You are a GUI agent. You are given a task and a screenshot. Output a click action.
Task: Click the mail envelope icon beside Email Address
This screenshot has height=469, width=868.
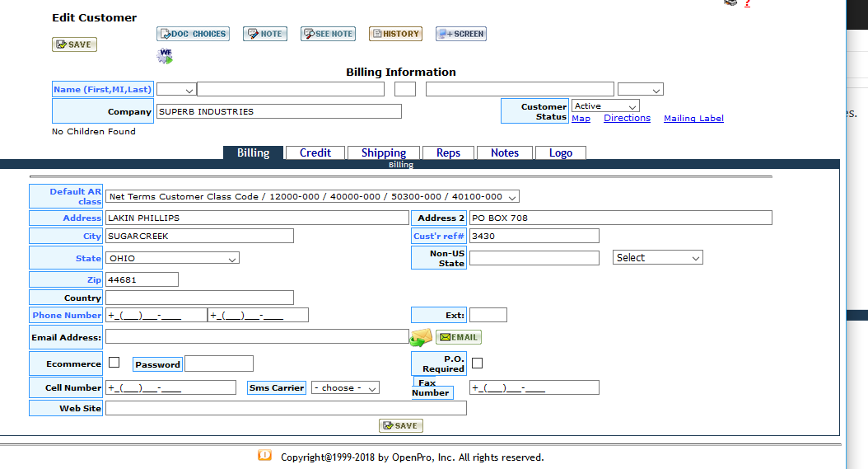pyautogui.click(x=421, y=337)
